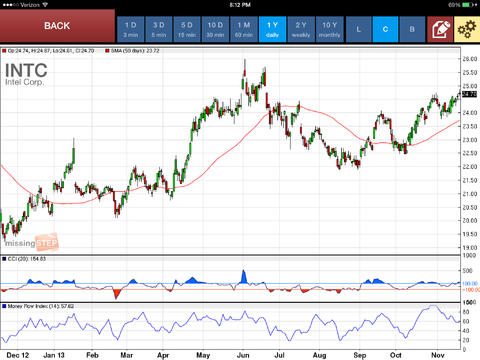Image resolution: width=480 pixels, height=360 pixels.
Task: Tap the current price tag 24.70
Action: pos(470,94)
